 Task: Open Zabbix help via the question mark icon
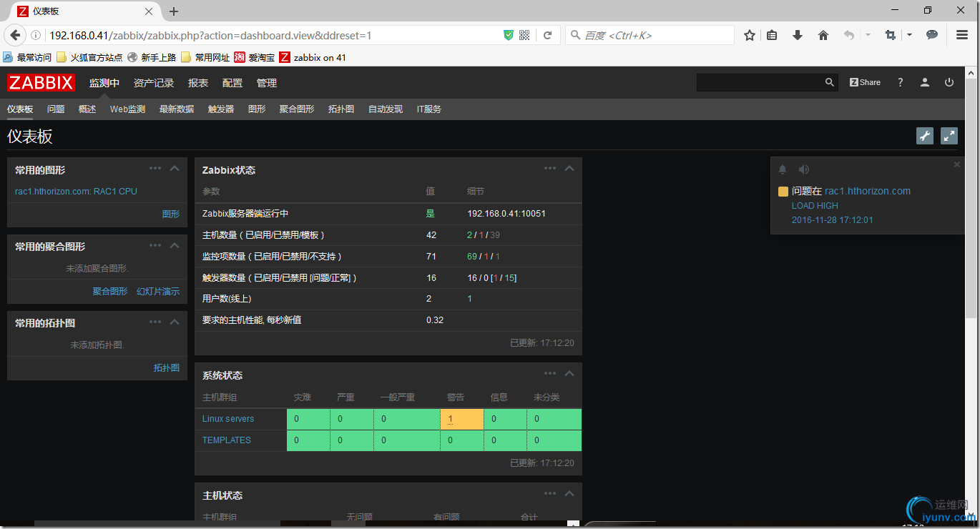[x=900, y=82]
